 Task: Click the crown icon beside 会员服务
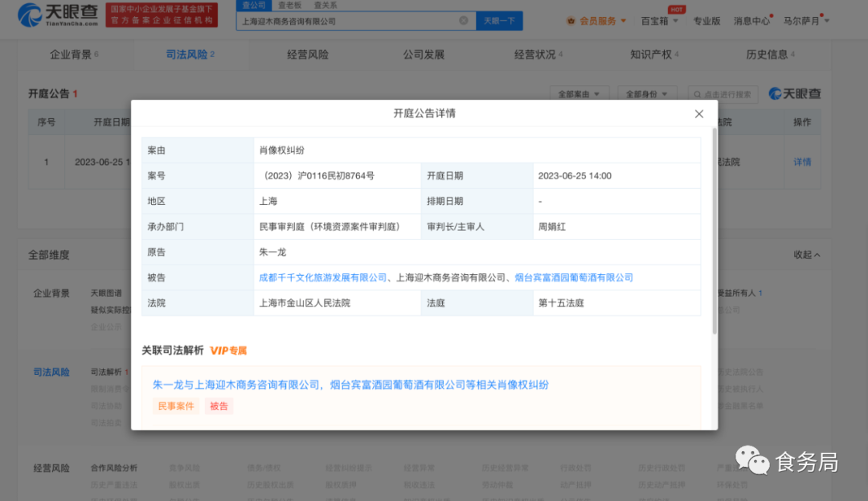[x=571, y=21]
